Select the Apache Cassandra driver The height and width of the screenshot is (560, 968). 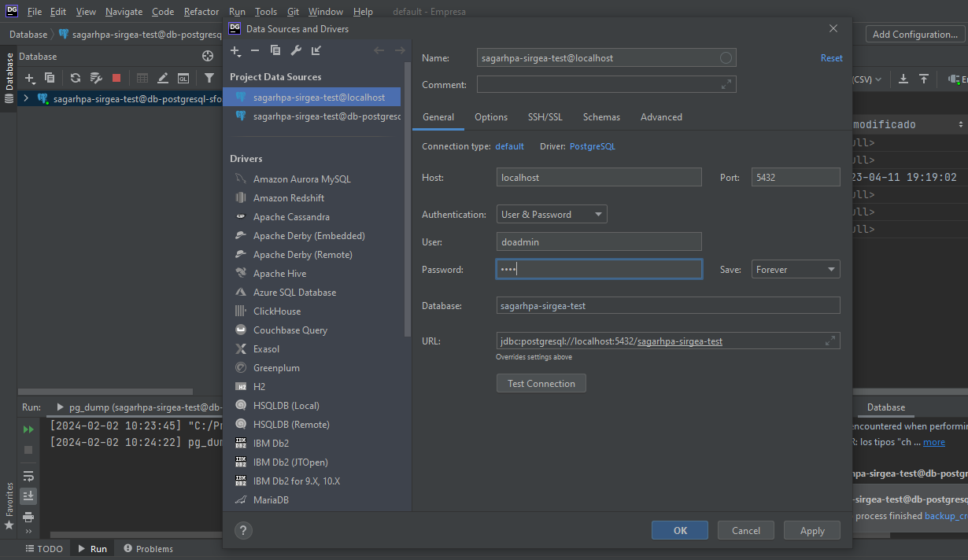click(x=291, y=216)
